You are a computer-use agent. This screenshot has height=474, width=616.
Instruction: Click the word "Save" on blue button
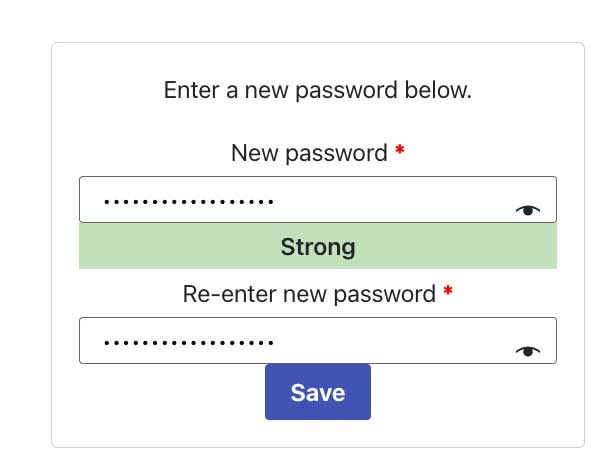(318, 393)
